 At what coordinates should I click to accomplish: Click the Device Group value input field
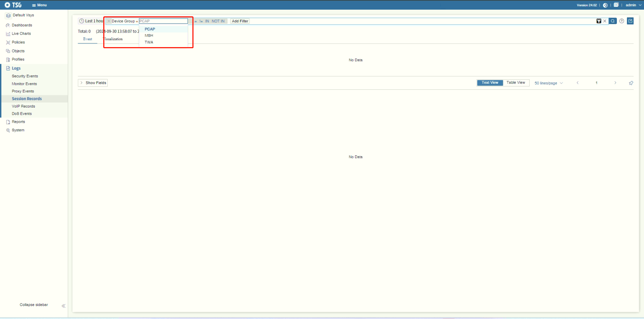(163, 21)
